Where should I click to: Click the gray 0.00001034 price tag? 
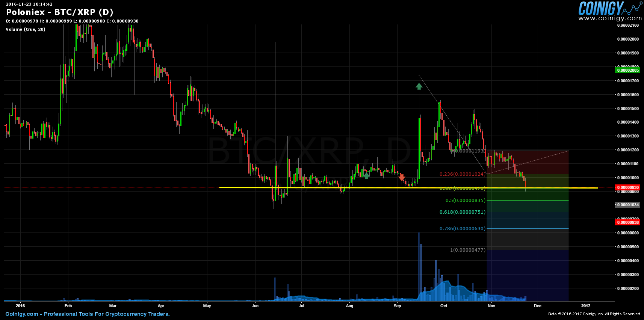627,205
